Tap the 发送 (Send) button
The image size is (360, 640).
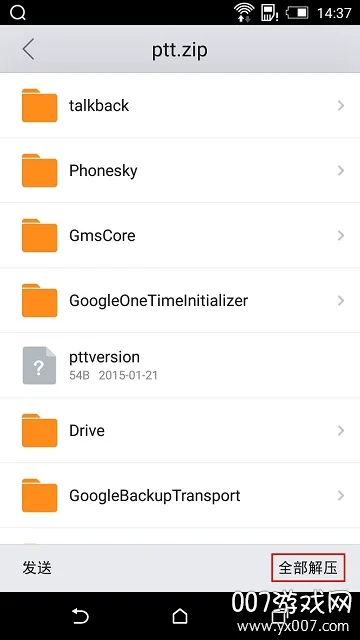pos(37,568)
